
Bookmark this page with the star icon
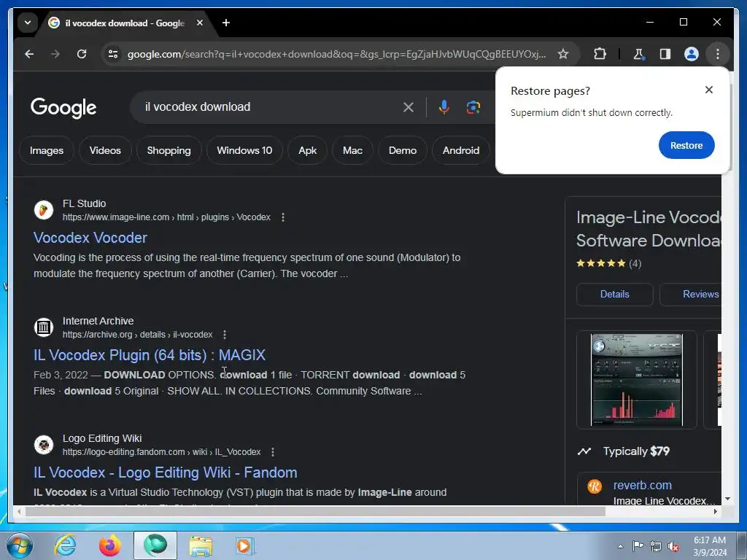coord(562,54)
